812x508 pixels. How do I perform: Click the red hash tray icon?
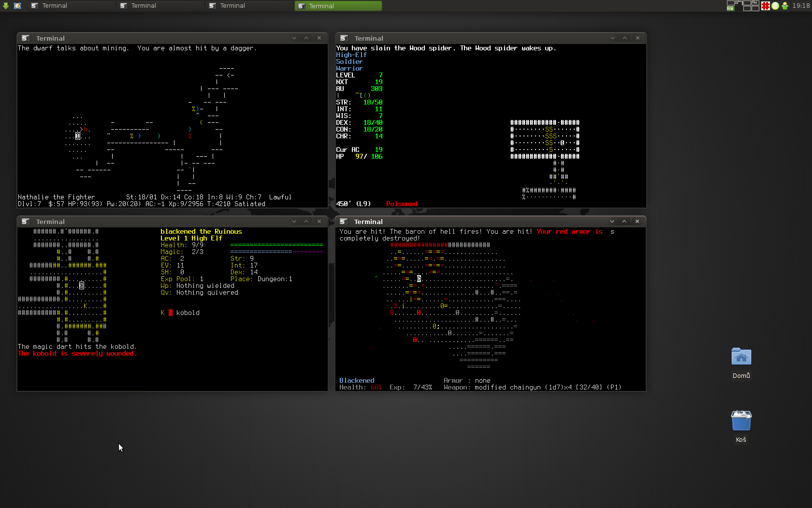(766, 6)
